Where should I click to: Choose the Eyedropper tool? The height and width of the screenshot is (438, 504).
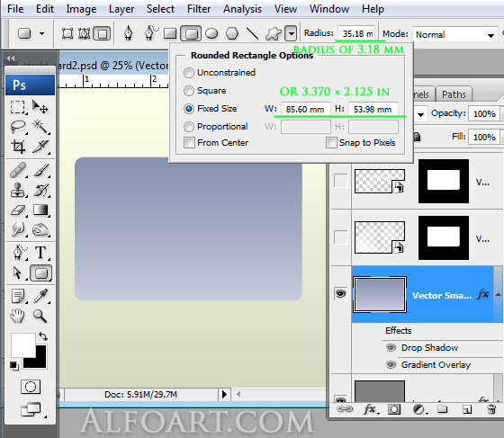(x=40, y=296)
